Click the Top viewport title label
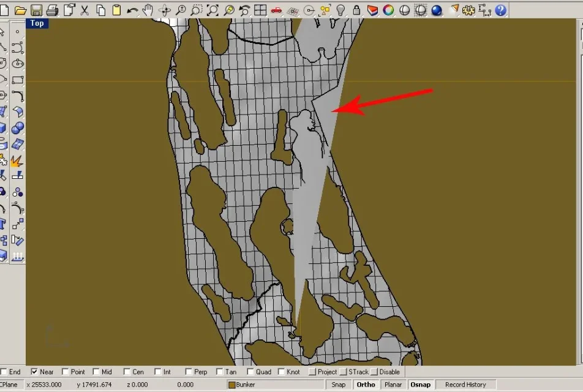This screenshot has width=583, height=392. [37, 23]
